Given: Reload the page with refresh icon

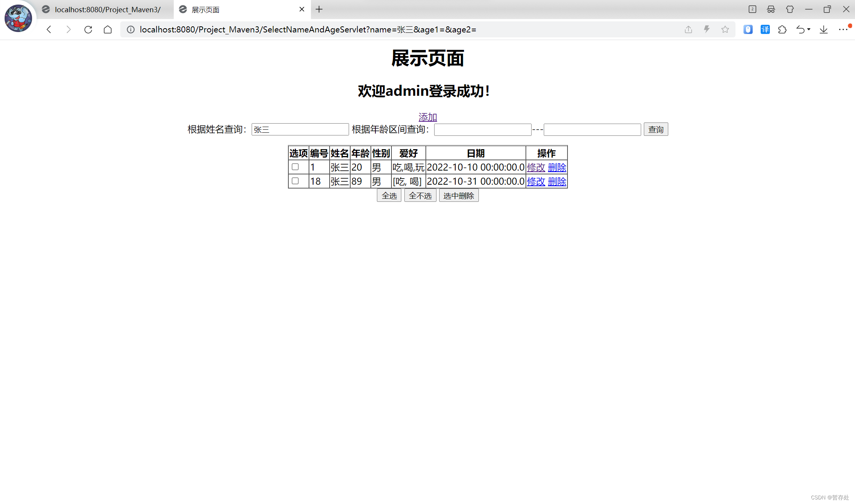Looking at the screenshot, I should pos(88,29).
